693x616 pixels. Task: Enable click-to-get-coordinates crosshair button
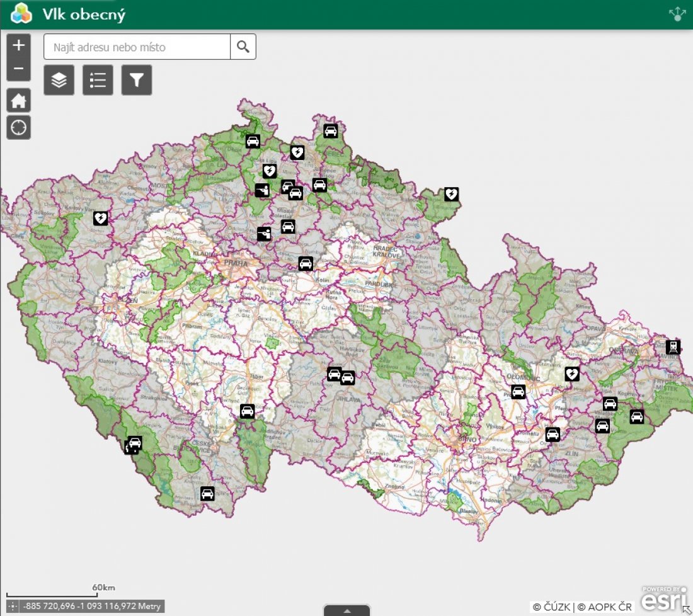(x=13, y=607)
